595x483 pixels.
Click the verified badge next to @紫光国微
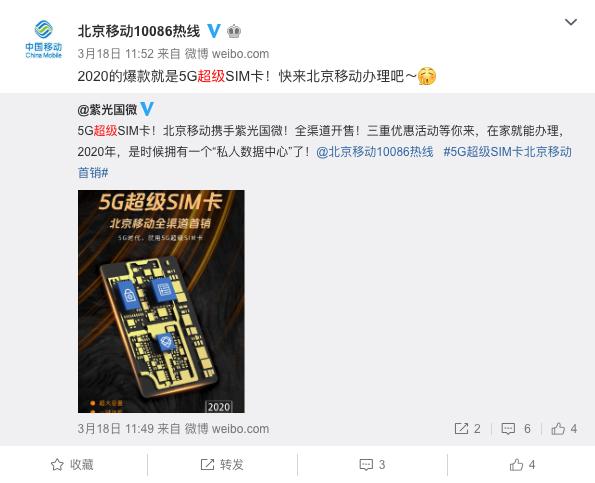(x=147, y=109)
